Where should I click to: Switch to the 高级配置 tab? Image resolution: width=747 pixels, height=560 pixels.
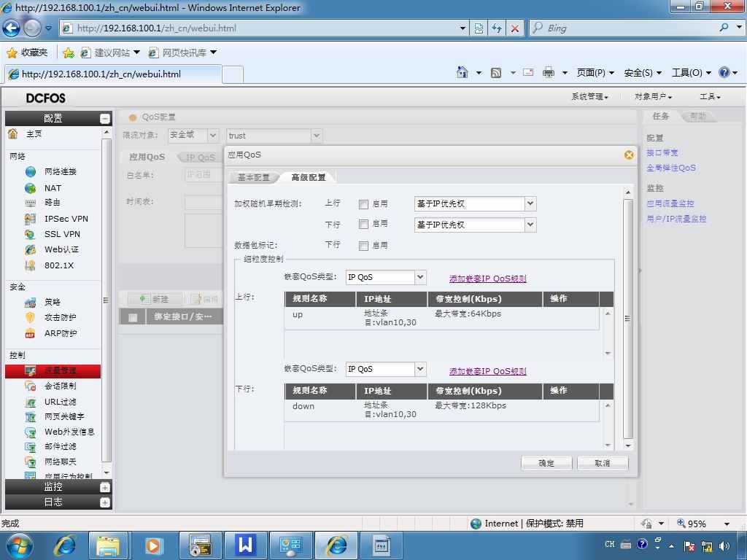(309, 178)
